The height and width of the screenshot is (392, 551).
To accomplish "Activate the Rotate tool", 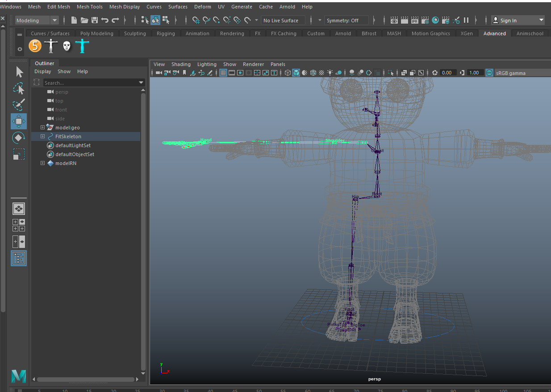I will point(19,137).
